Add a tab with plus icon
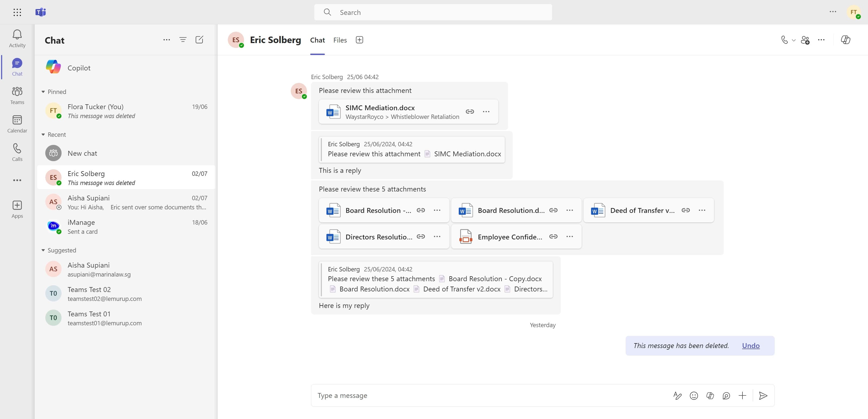This screenshot has width=868, height=419. 360,40
